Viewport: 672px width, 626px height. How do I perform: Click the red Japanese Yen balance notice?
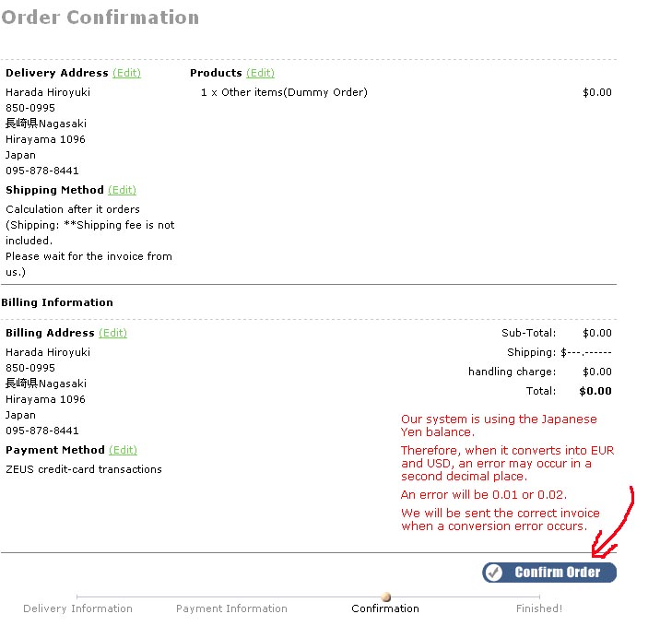pos(499,425)
